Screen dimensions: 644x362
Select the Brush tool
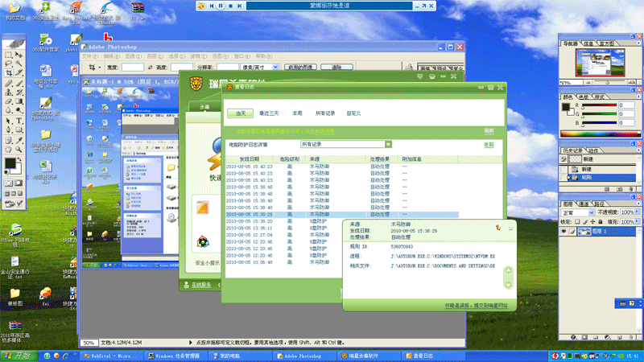(x=19, y=84)
